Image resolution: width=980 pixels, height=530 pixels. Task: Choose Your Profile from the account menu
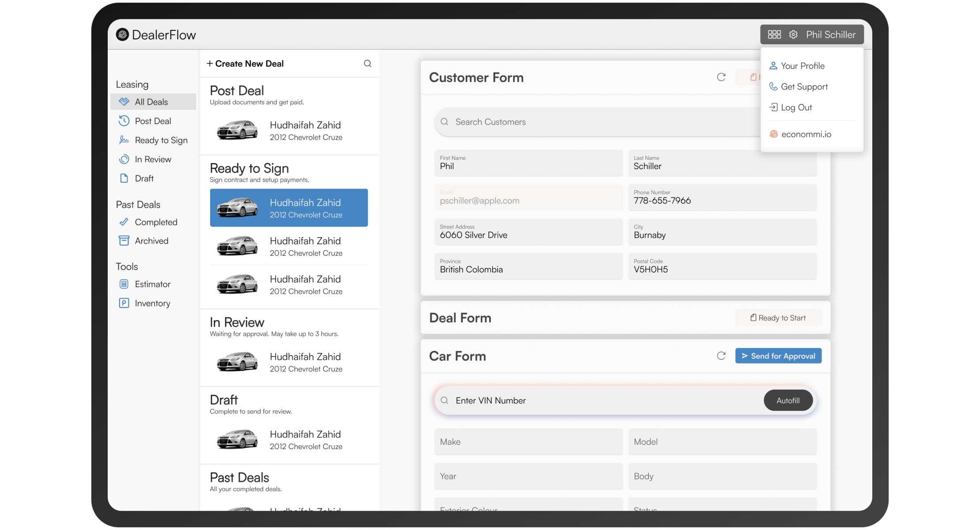(803, 65)
